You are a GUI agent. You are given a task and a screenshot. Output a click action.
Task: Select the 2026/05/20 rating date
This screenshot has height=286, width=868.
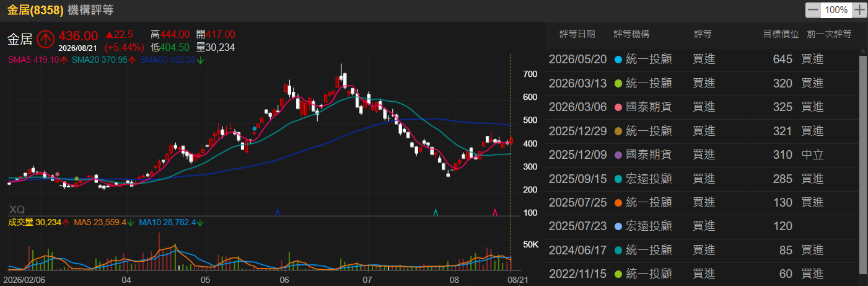pyautogui.click(x=577, y=60)
